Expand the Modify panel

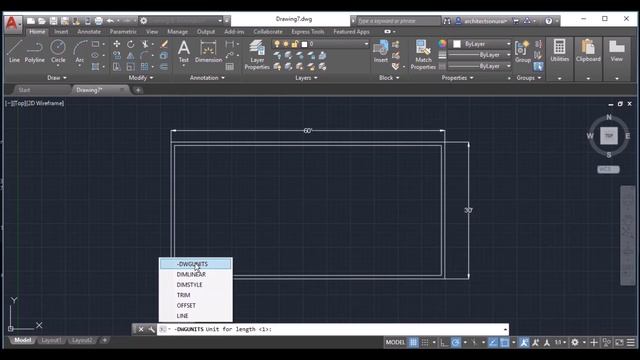(141, 78)
